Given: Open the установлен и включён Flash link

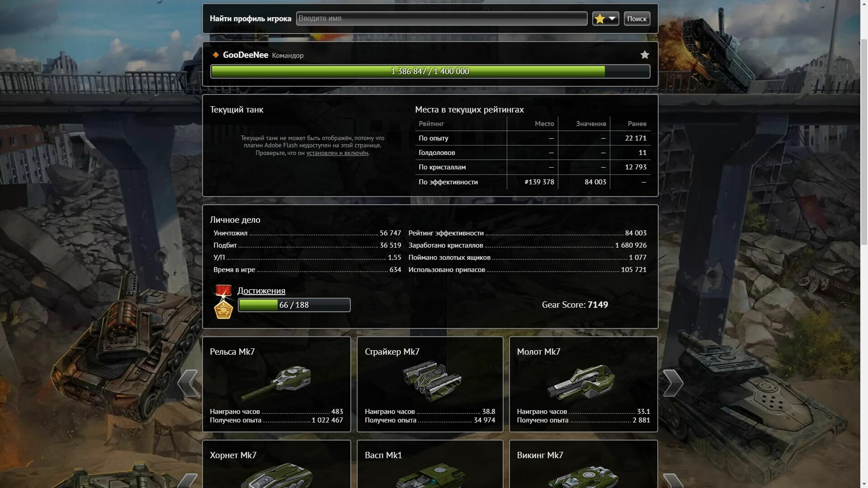Looking at the screenshot, I should (x=337, y=153).
